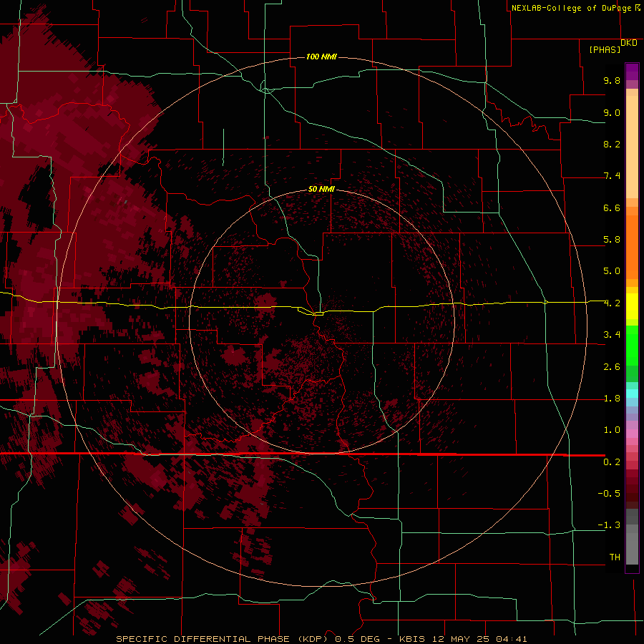Image resolution: width=644 pixels, height=644 pixels.
Task: Pick the pink segment of the color bar
Action: tap(632, 434)
